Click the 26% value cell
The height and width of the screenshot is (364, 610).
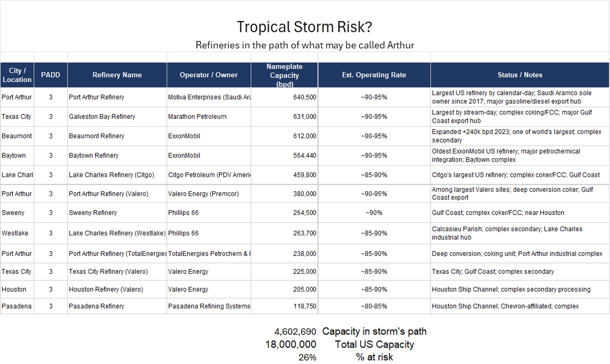(x=307, y=358)
